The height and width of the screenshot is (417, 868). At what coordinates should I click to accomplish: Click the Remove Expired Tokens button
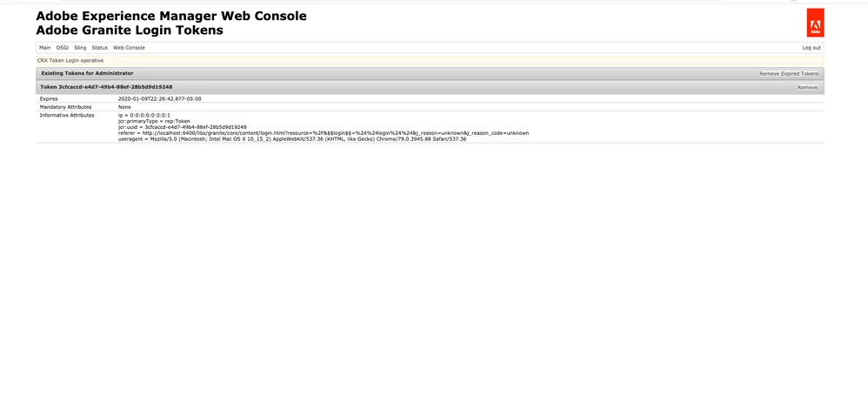788,74
